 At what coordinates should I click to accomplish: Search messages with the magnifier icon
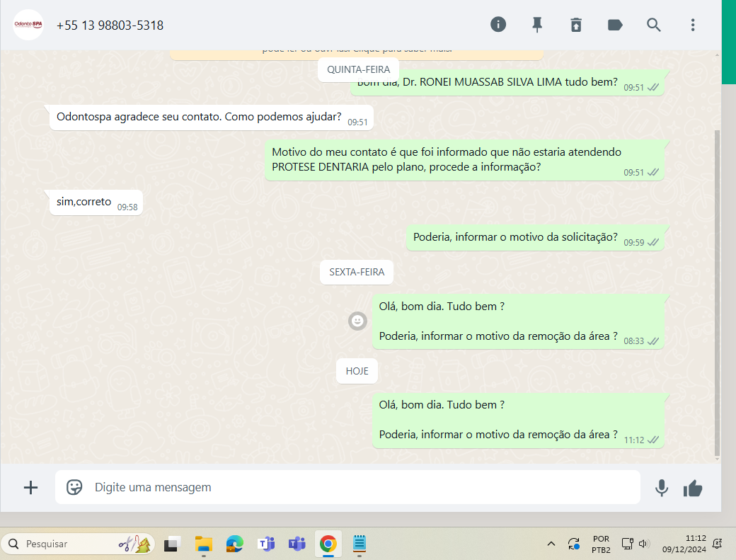point(654,25)
